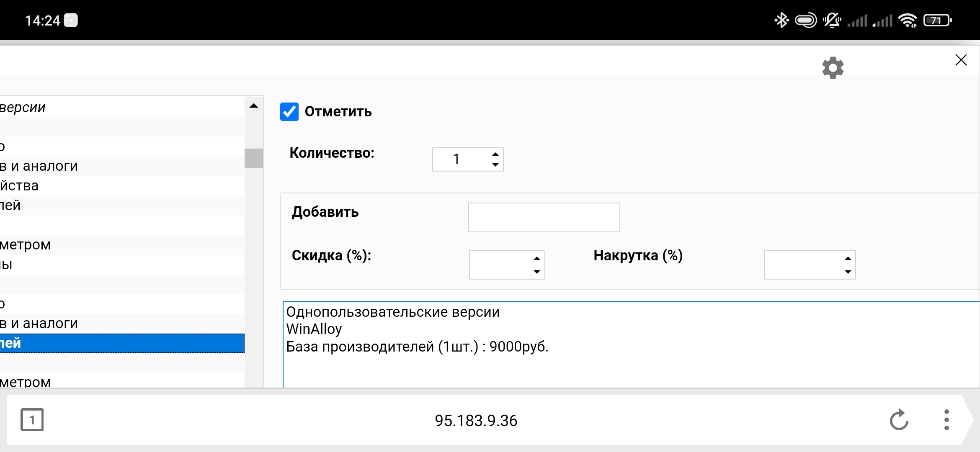Reload the page with the refresh icon
980x452 pixels.
(899, 420)
